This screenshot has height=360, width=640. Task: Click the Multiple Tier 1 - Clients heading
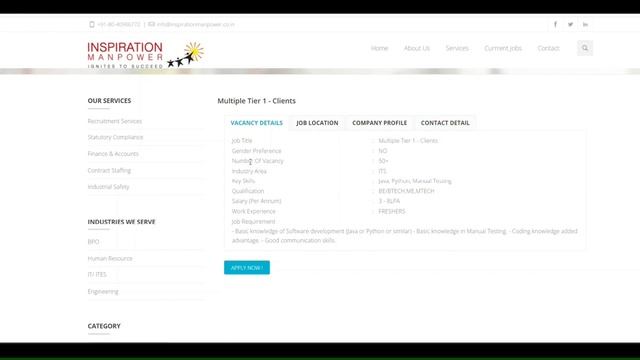pyautogui.click(x=257, y=101)
